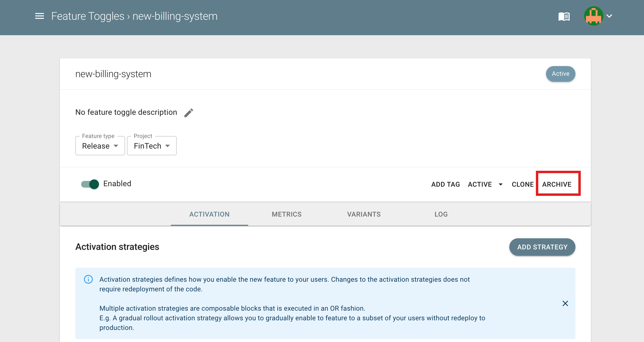Click the user avatar picture

point(594,16)
